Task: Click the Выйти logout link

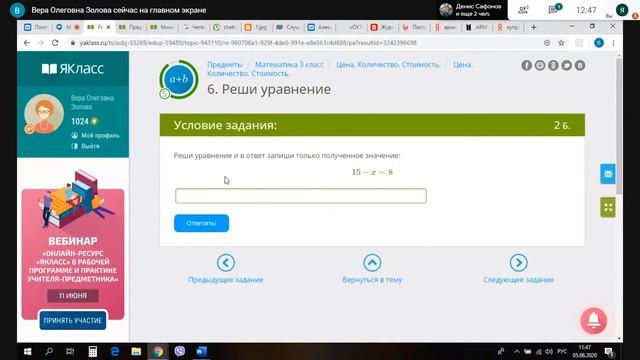Action: tap(90, 146)
